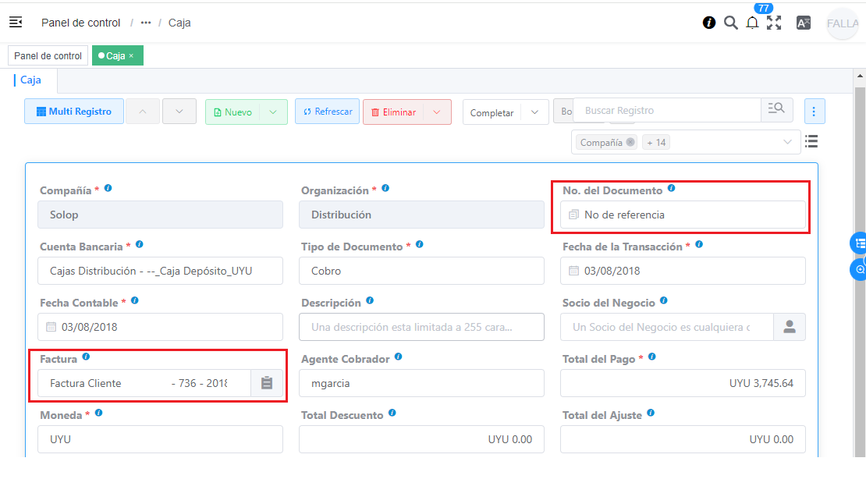Image resolution: width=866 pixels, height=504 pixels.
Task: Click Socio del Negocio search field
Action: tap(666, 327)
